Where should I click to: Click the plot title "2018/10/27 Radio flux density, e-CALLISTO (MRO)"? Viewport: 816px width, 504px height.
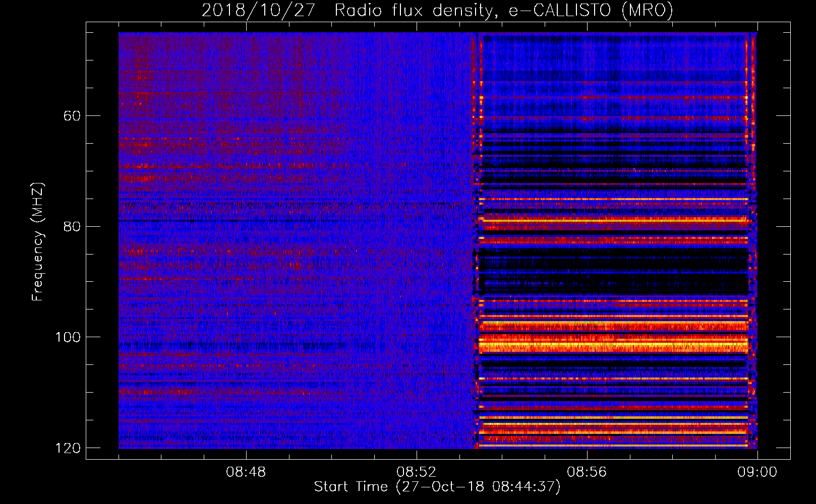tap(437, 11)
